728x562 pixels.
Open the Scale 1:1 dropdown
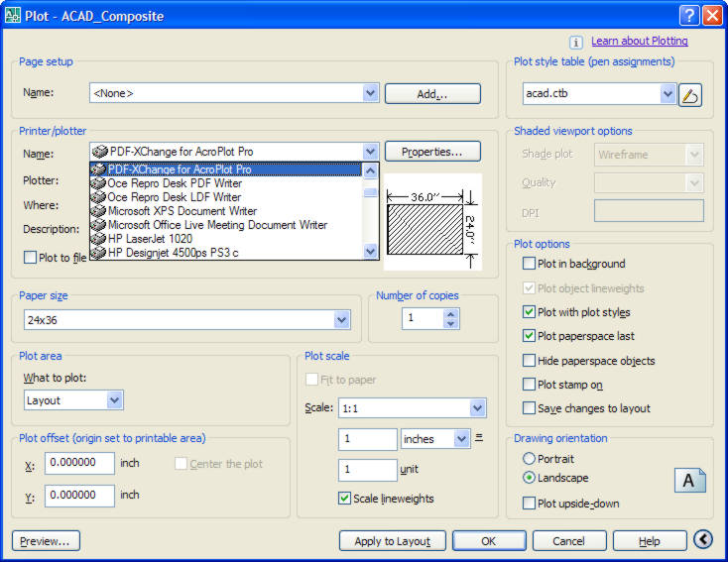(x=478, y=408)
